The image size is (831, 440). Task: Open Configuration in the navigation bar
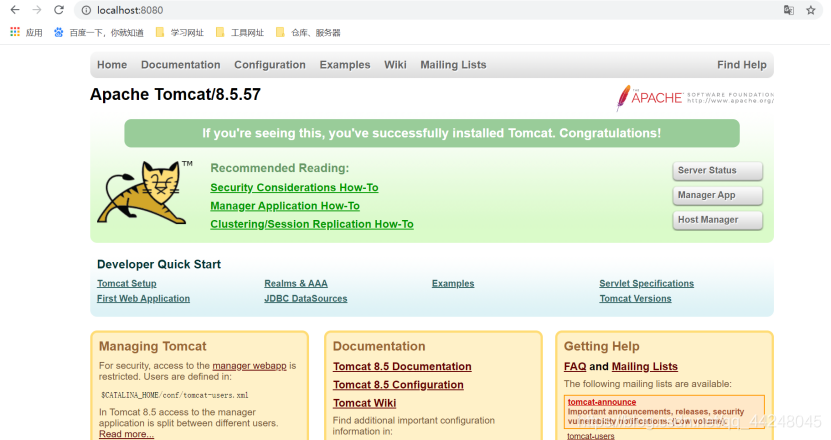point(270,65)
